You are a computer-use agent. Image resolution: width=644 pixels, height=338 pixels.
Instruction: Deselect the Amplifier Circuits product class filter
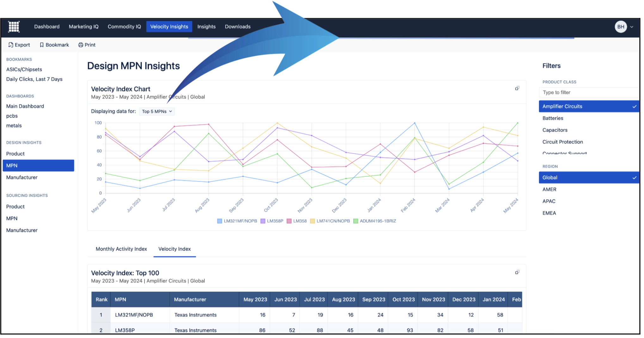click(x=588, y=106)
